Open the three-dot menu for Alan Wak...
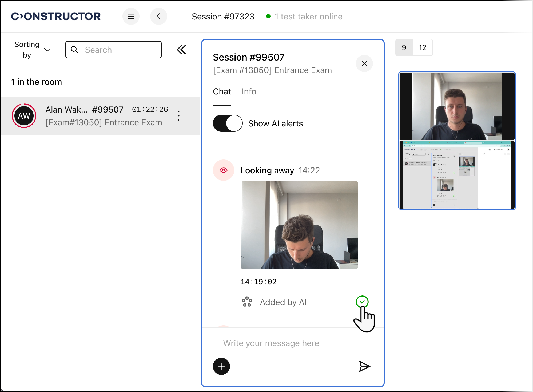This screenshot has height=392, width=533. coord(179,116)
